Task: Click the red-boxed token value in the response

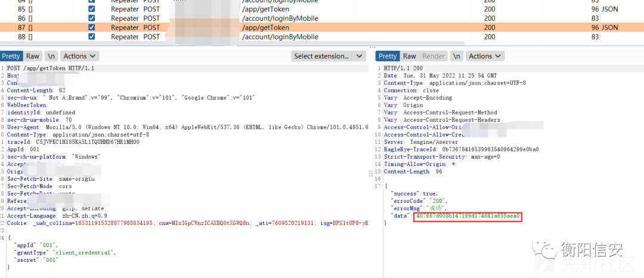Action: (467, 216)
